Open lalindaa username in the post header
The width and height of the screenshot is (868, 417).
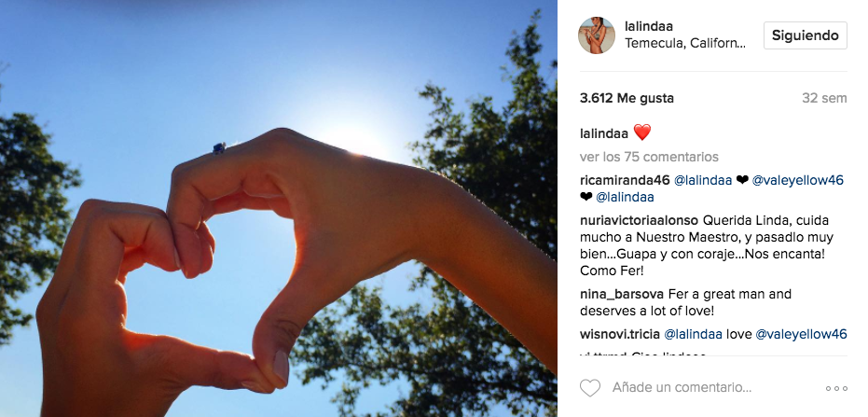coord(649,26)
